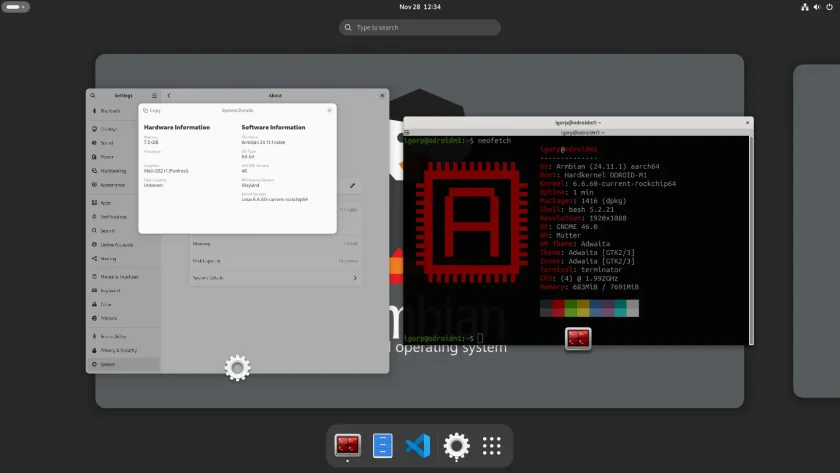Select System in Settings sidebar
Image resolution: width=840 pixels, height=473 pixels.
123,364
